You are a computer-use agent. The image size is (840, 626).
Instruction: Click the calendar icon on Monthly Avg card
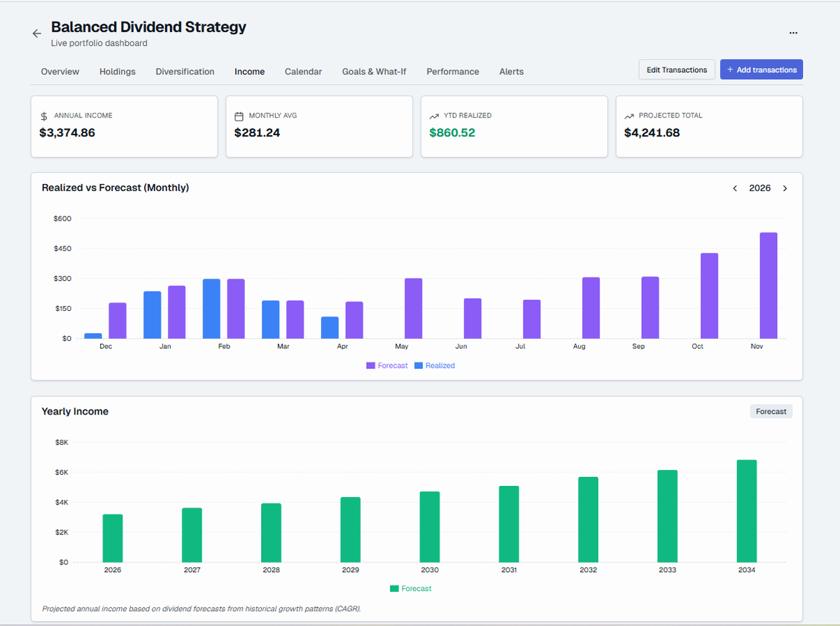(x=237, y=115)
